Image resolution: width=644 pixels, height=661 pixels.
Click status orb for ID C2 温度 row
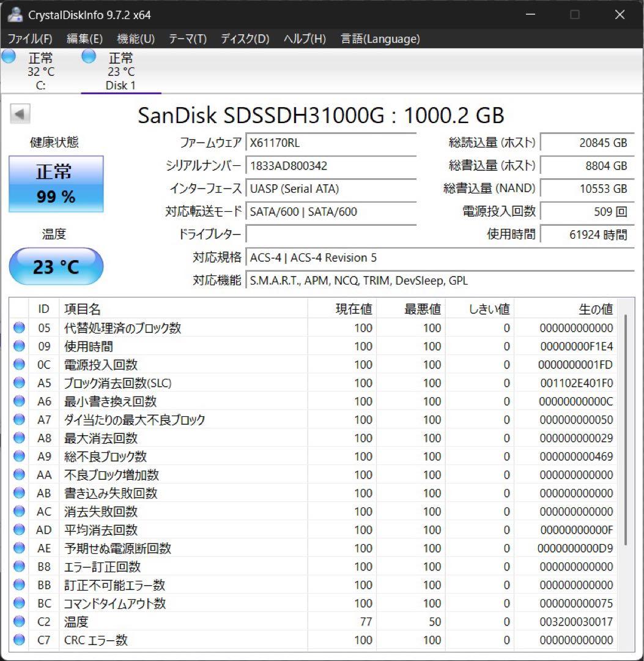19,621
